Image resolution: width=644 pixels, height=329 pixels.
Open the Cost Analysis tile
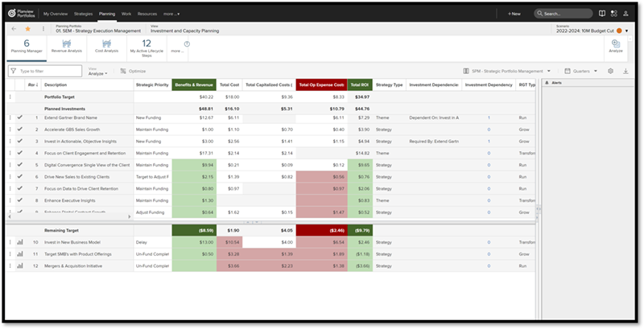[107, 47]
